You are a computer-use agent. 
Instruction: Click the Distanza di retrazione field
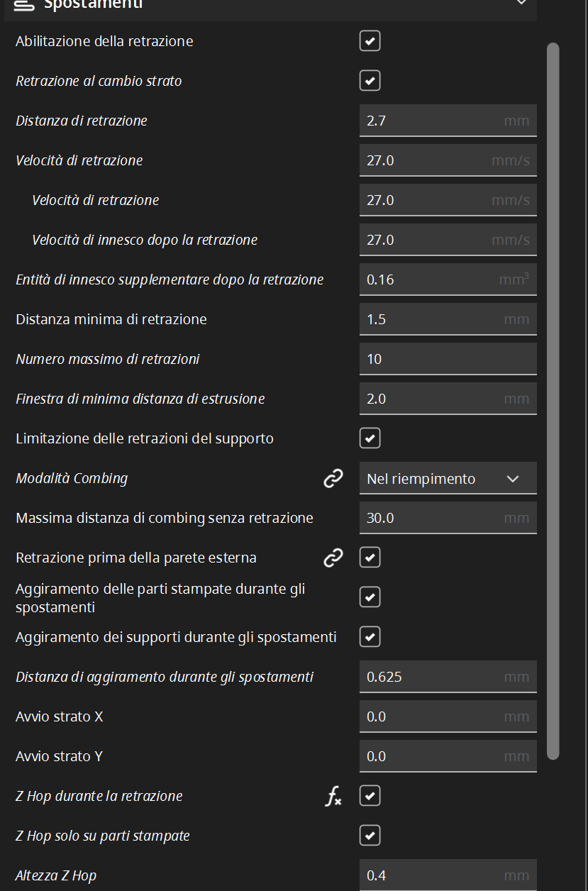[448, 121]
